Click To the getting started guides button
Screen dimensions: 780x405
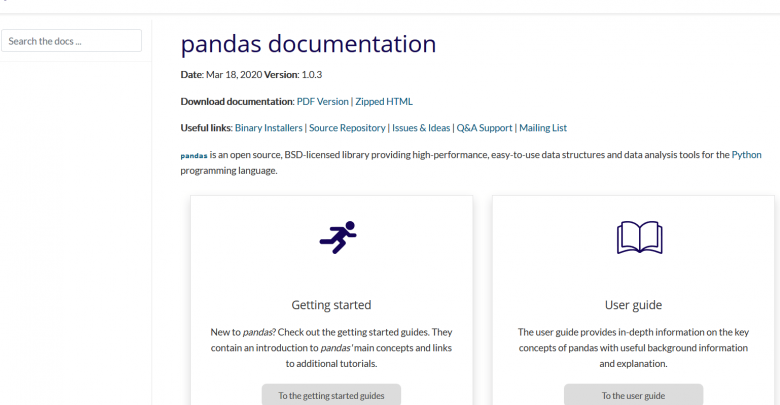[331, 395]
